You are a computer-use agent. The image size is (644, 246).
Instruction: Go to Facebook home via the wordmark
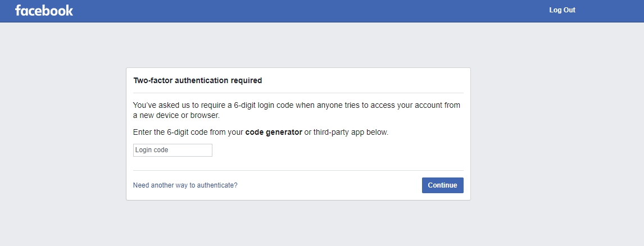[x=44, y=10]
